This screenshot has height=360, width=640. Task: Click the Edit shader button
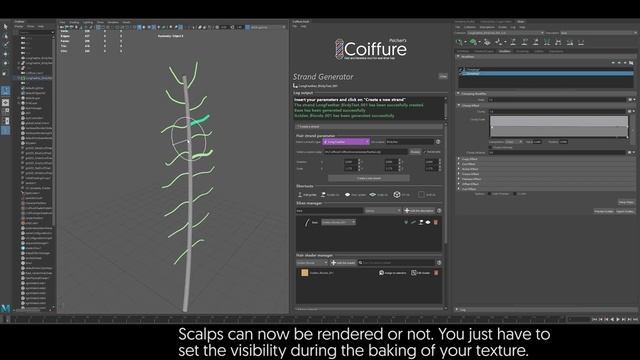[420, 273]
